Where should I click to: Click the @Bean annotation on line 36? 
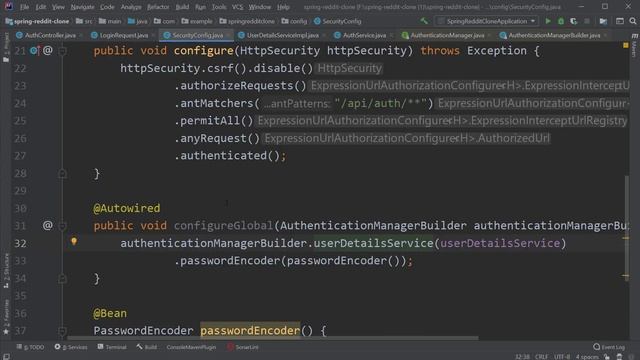pos(110,313)
